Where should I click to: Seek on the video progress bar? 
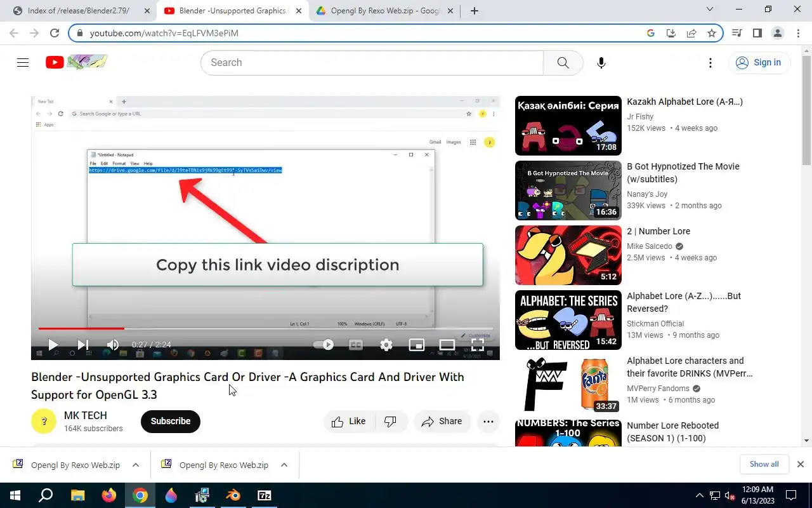tap(265, 328)
